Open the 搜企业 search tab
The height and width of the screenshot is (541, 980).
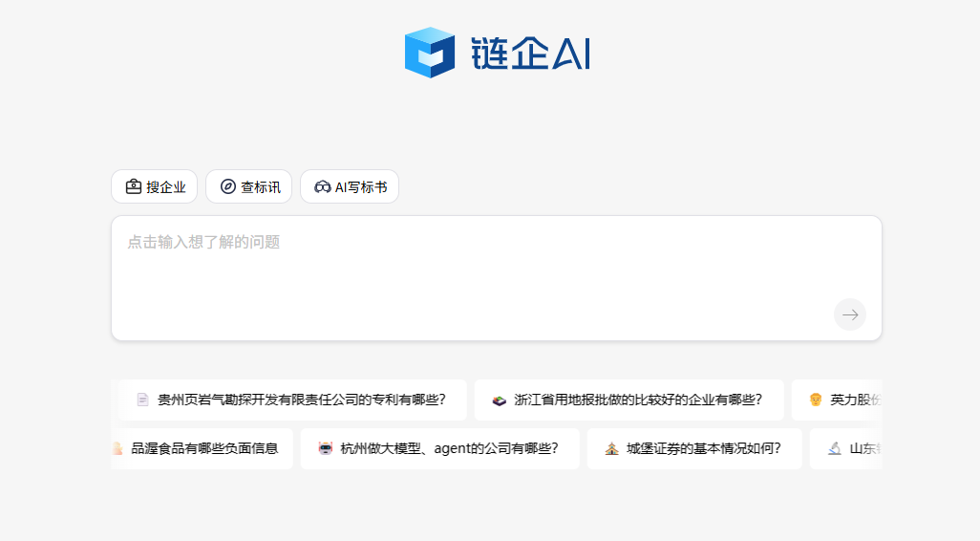155,186
